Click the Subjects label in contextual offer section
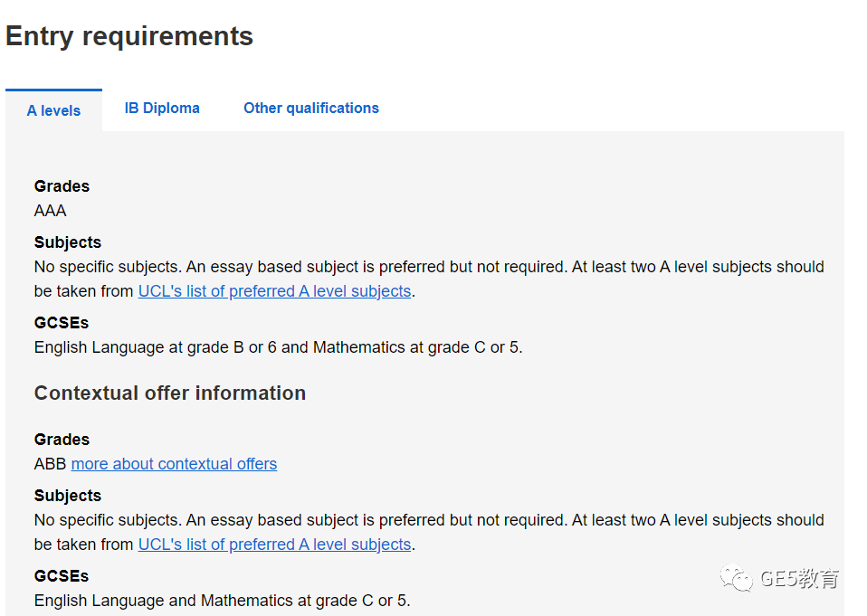Viewport: 867px width, 616px height. point(68,496)
